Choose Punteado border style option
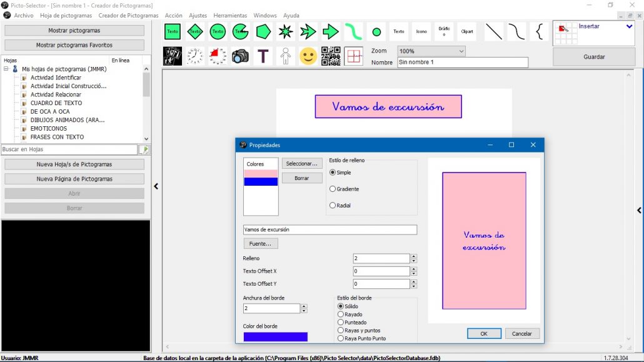The height and width of the screenshot is (362, 644). tap(341, 323)
